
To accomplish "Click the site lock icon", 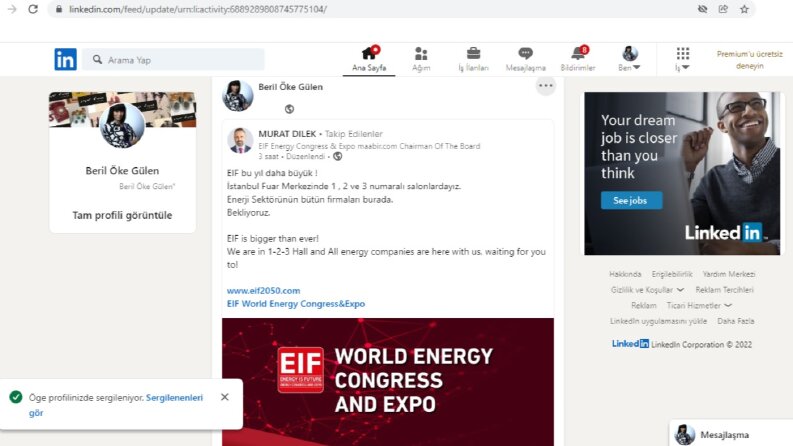I will [x=59, y=9].
